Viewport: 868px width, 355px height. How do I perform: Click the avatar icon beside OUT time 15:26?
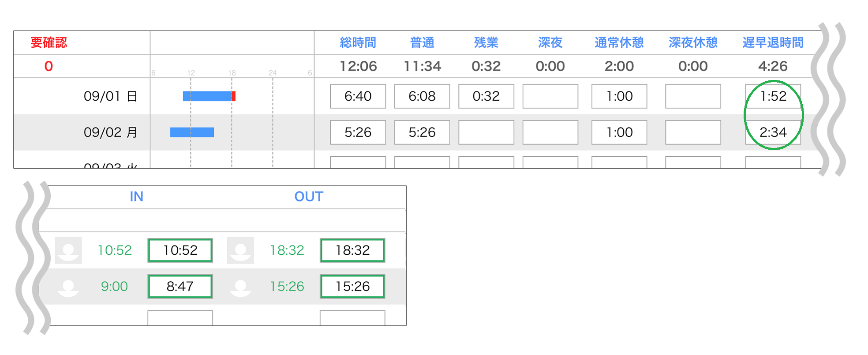click(x=240, y=287)
